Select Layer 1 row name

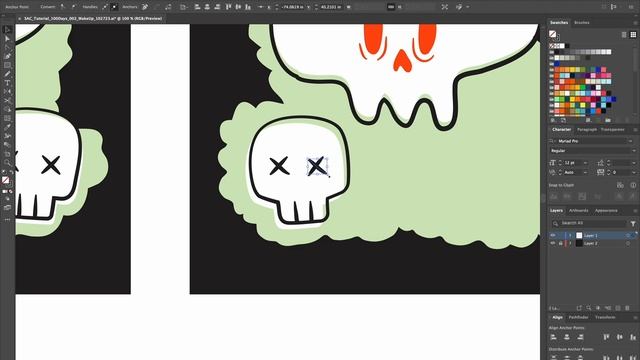pyautogui.click(x=591, y=236)
